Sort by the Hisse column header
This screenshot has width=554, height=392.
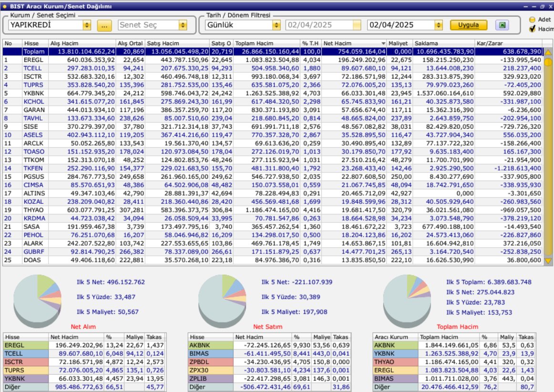[35, 43]
